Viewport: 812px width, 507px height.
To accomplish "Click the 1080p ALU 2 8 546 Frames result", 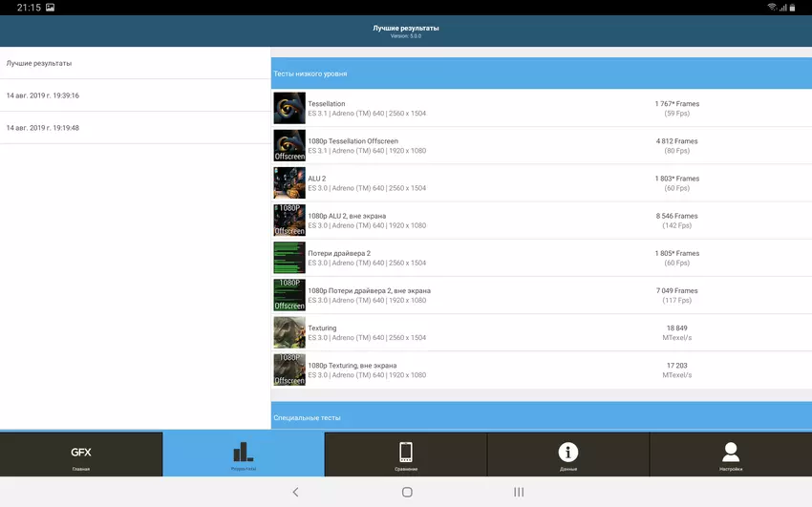I will point(676,221).
